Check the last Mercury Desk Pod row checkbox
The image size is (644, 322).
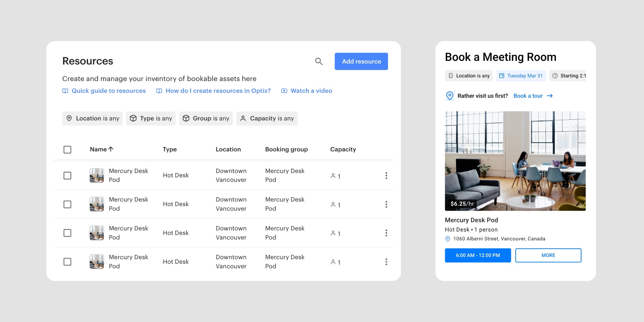tap(67, 262)
